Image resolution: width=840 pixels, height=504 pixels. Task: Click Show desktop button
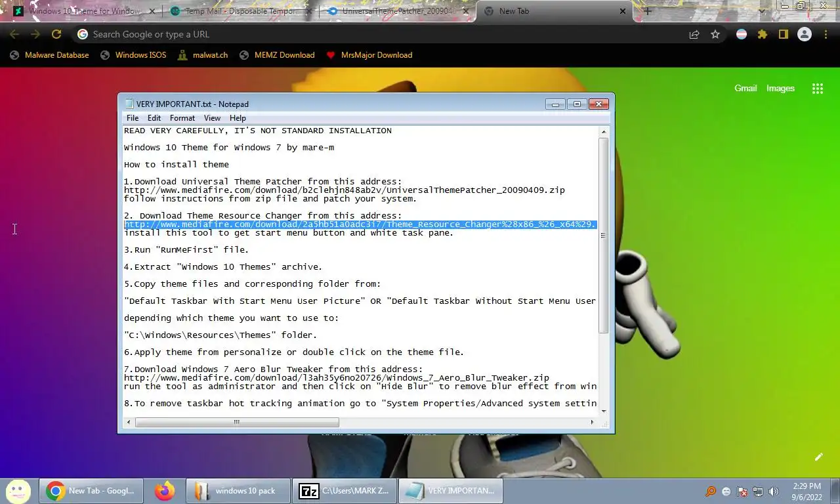[835, 491]
